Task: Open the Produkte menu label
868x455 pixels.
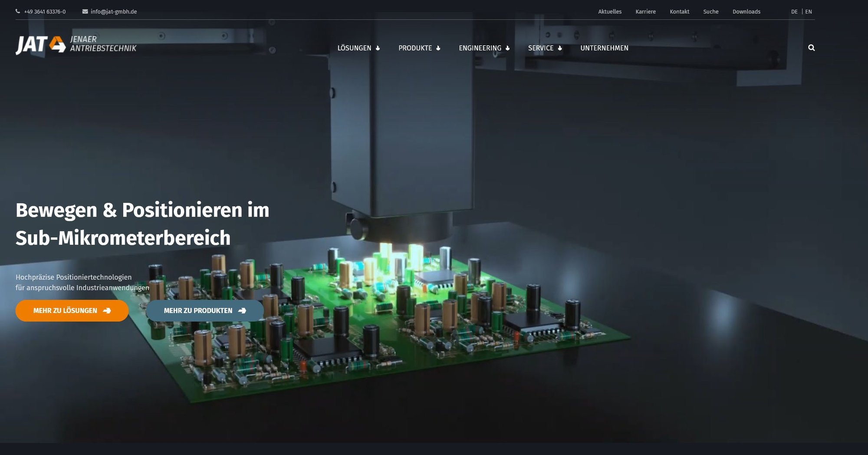Action: pos(415,48)
